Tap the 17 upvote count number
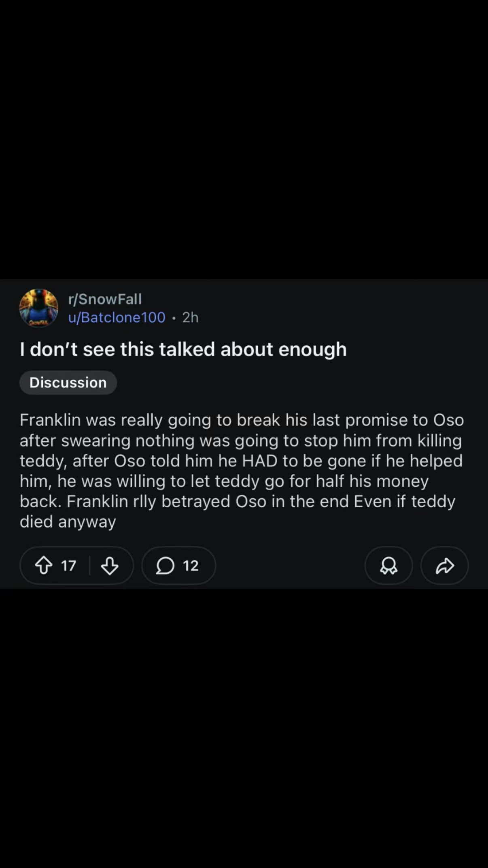The width and height of the screenshot is (488, 868). (68, 566)
